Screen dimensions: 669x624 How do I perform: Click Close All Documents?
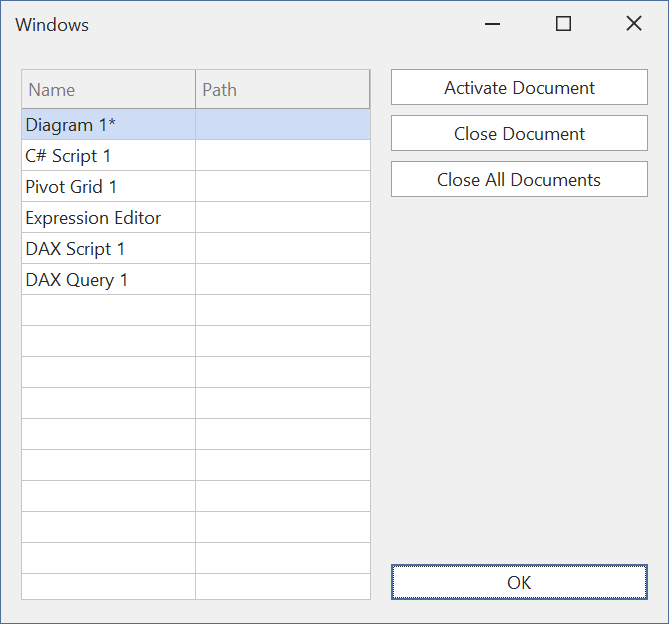pos(519,180)
